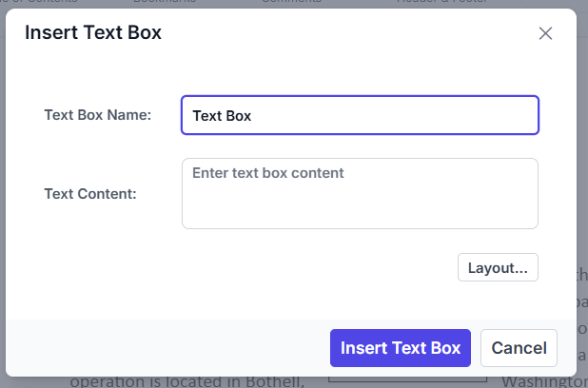Click the Text Box Name input field

coord(360,115)
